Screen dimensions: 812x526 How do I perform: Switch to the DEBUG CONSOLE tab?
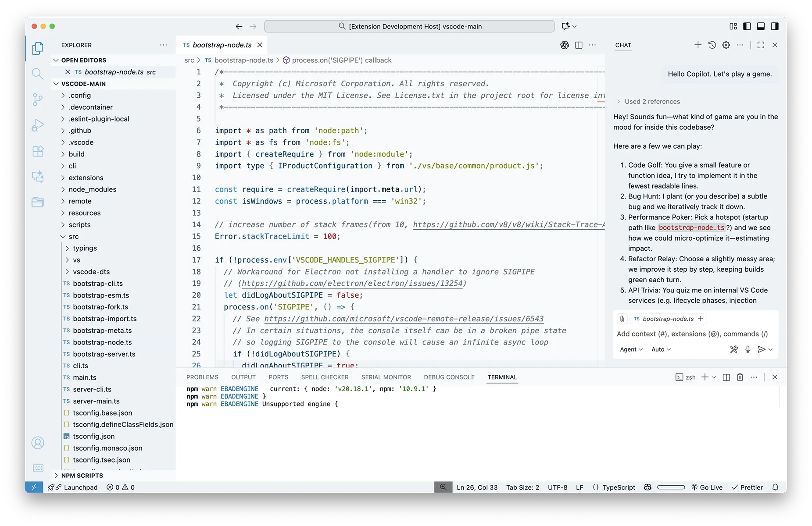(x=449, y=377)
